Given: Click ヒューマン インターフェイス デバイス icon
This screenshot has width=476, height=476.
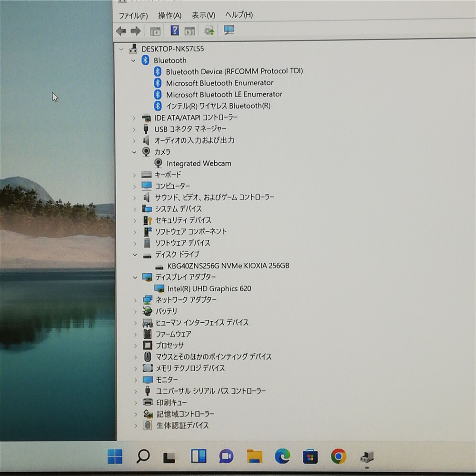Looking at the screenshot, I should coord(148,323).
